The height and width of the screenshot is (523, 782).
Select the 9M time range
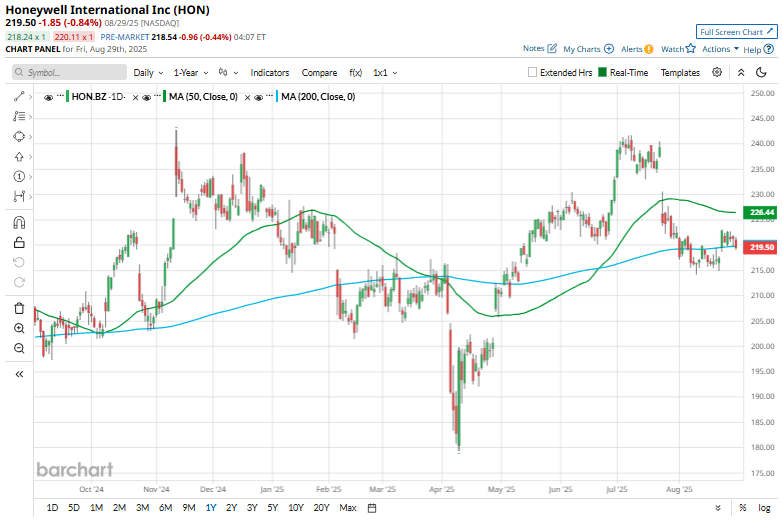click(x=189, y=508)
